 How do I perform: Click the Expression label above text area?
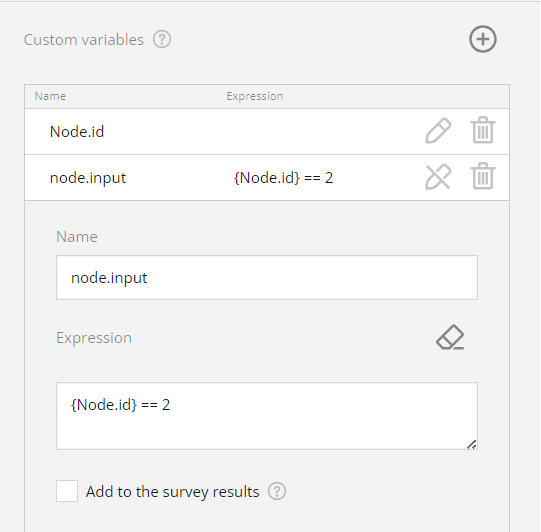point(94,338)
